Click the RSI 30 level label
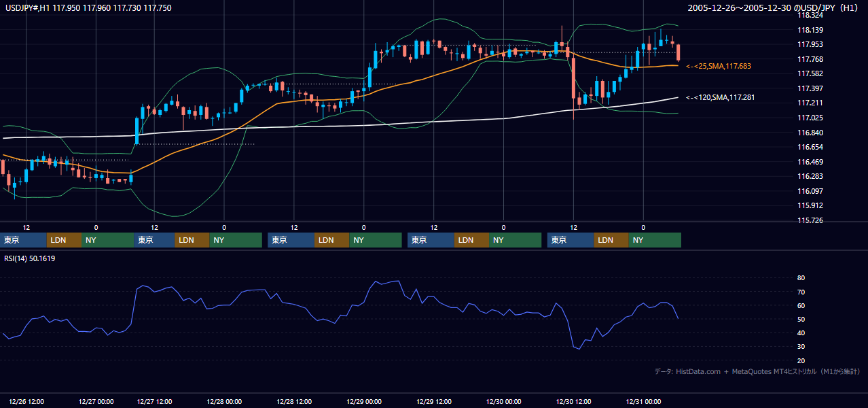The image size is (868, 408). pos(801,346)
